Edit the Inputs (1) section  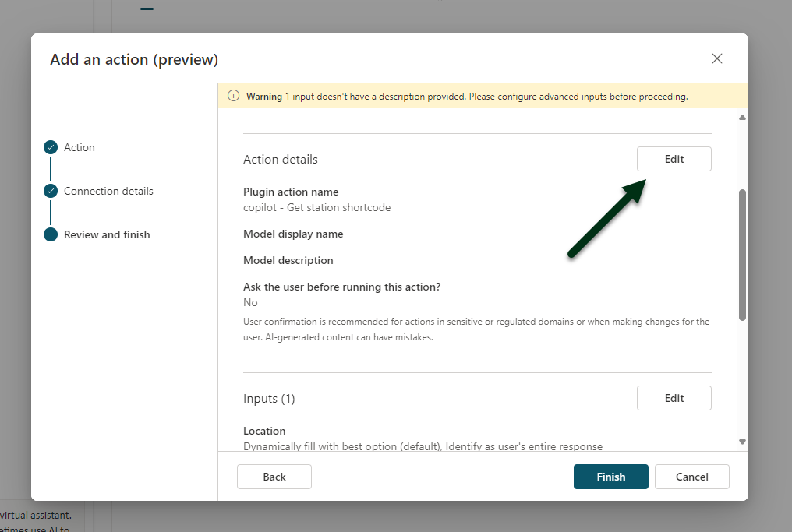674,398
